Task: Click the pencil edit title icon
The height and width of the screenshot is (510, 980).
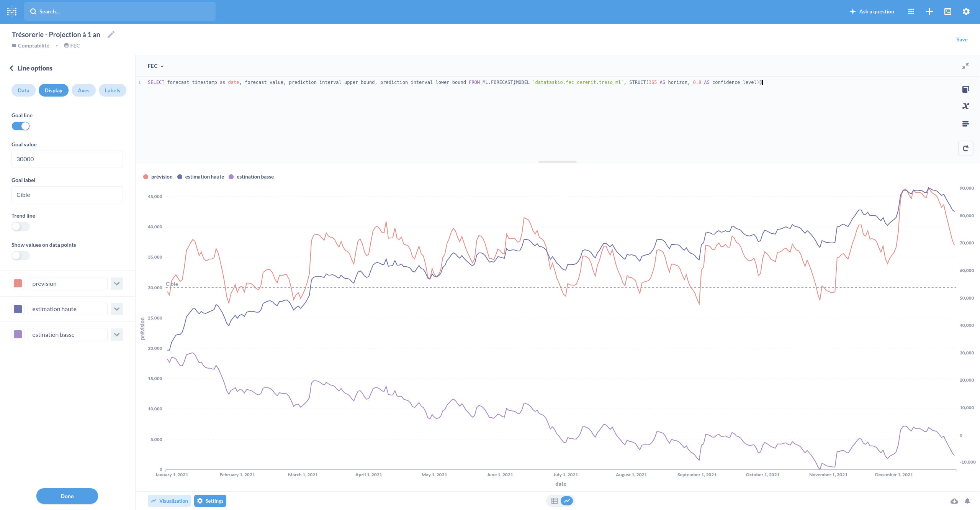Action: point(111,34)
